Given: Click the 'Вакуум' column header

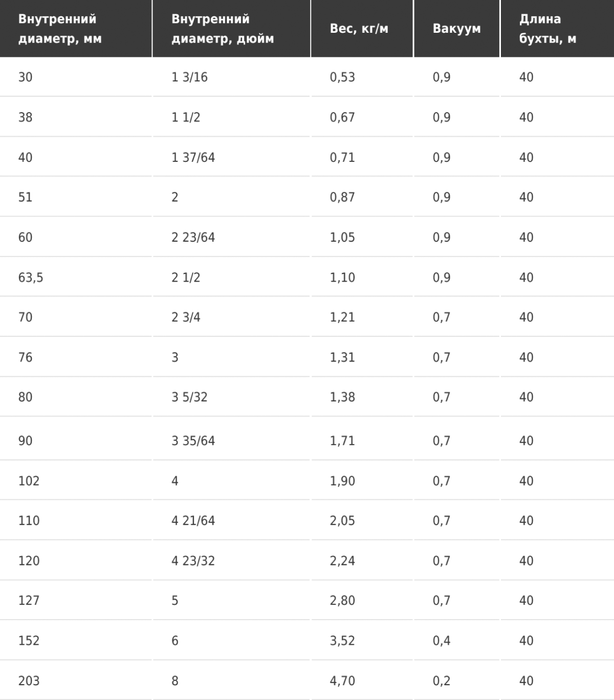Looking at the screenshot, I should [x=457, y=29].
